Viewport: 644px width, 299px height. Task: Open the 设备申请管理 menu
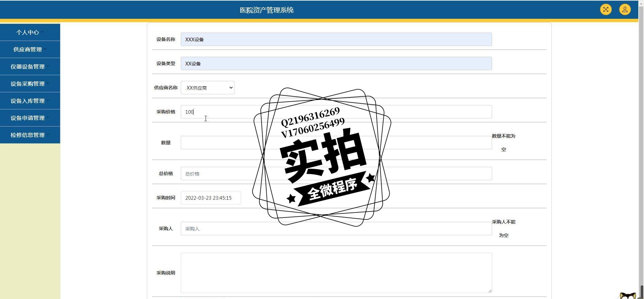pos(30,118)
